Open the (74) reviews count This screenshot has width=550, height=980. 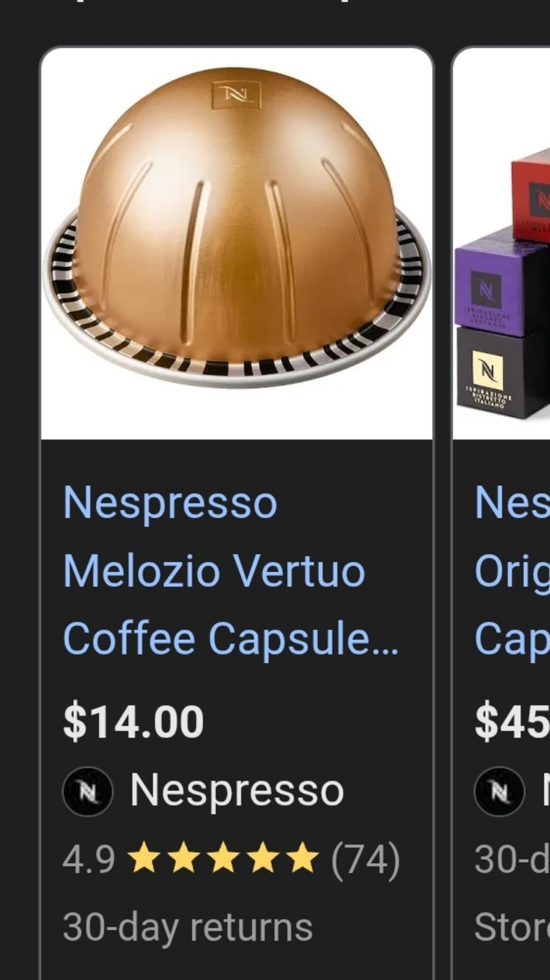click(x=365, y=859)
